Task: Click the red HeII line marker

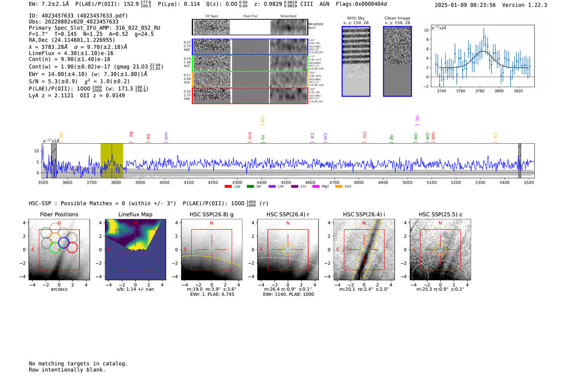Action: pyautogui.click(x=433, y=138)
